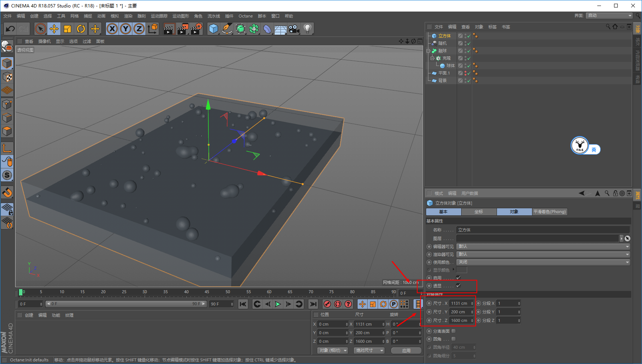Open the green generators (subdivision) icon

(240, 29)
